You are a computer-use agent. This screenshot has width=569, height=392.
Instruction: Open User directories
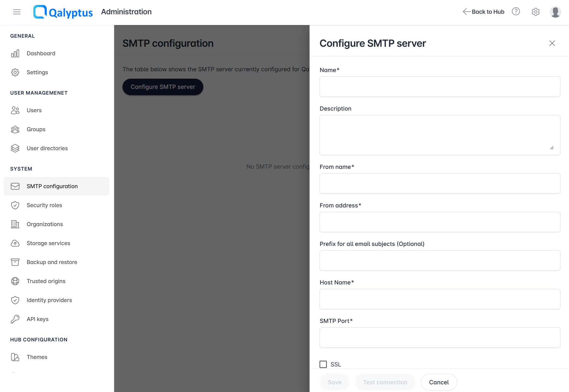pos(47,148)
